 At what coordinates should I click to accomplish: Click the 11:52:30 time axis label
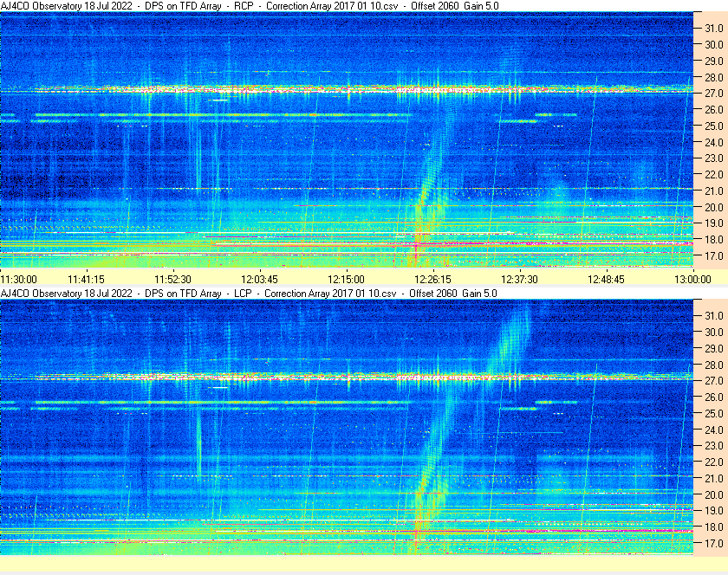point(172,279)
